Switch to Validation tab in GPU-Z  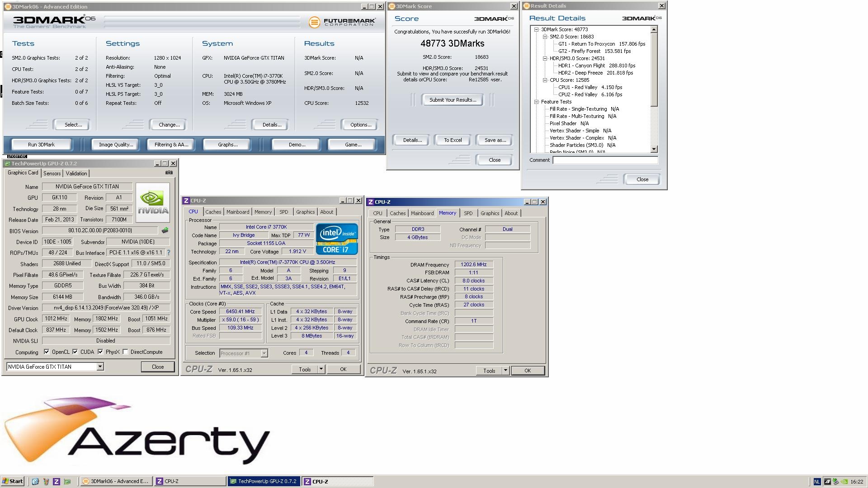pos(76,174)
